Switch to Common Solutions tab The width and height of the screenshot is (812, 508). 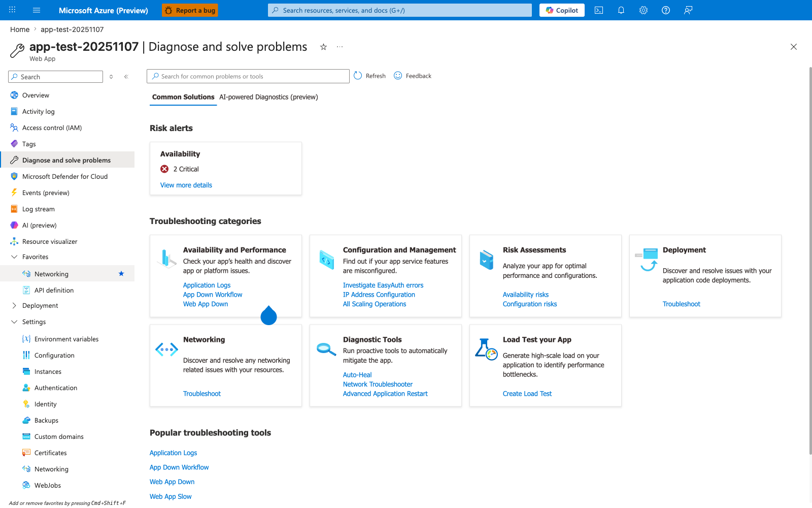(x=183, y=97)
